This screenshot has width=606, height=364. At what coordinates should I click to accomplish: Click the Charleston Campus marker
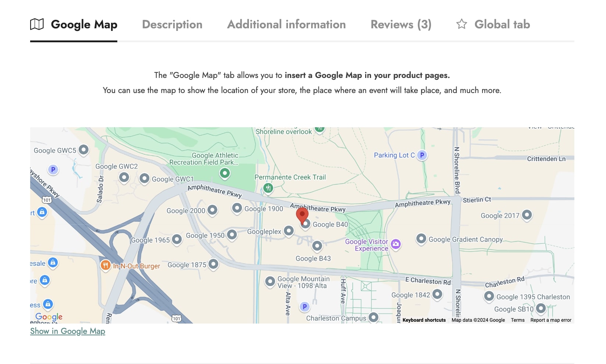pyautogui.click(x=374, y=317)
